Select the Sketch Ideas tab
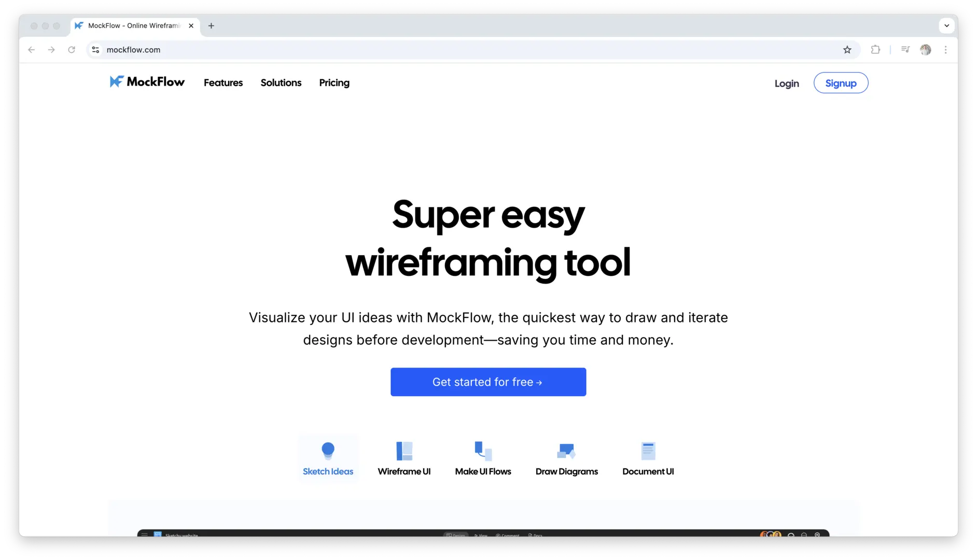Screen dimensions: 977x560 tap(328, 458)
